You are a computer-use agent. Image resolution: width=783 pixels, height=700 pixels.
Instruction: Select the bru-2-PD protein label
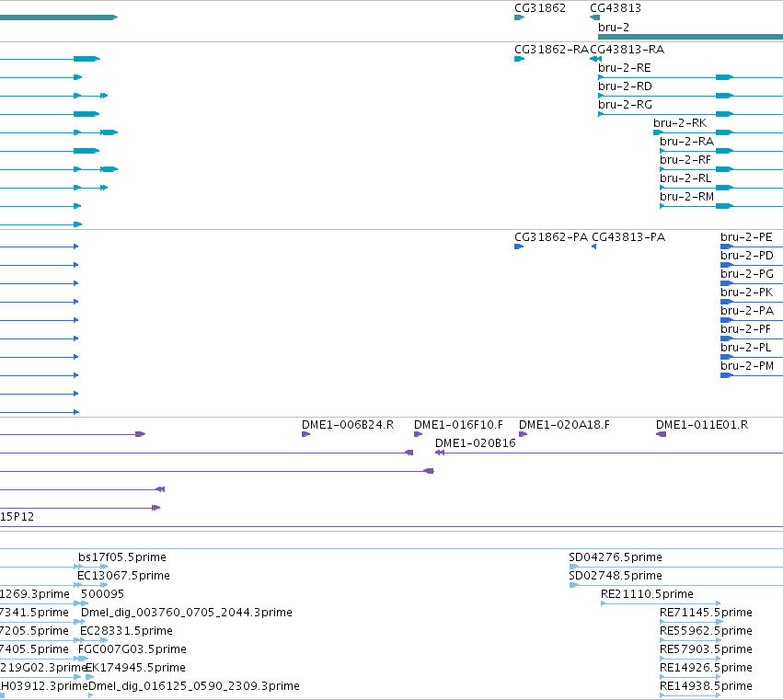[746, 256]
